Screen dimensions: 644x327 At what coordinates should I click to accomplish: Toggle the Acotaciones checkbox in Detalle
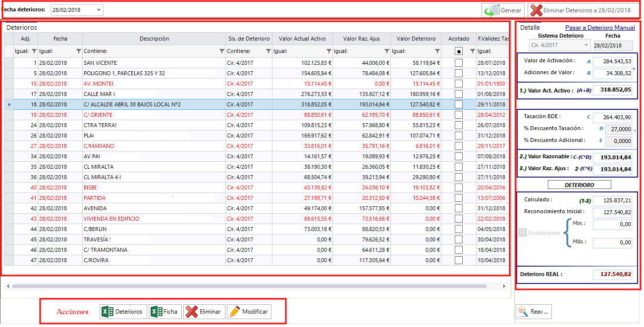(x=523, y=233)
